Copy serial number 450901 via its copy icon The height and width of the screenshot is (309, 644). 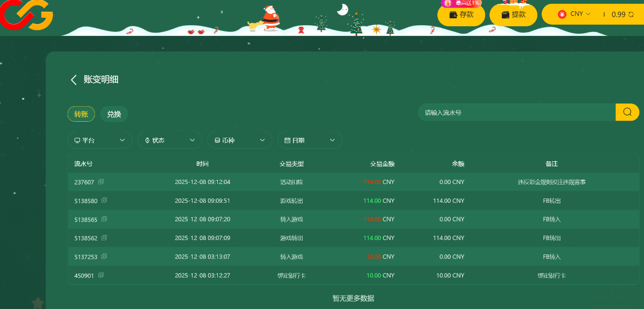point(101,275)
